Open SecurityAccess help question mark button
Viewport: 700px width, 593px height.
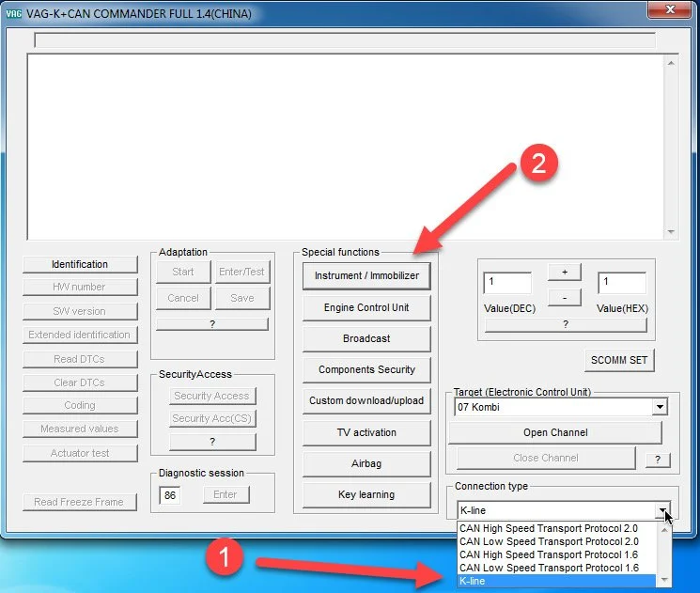click(212, 442)
